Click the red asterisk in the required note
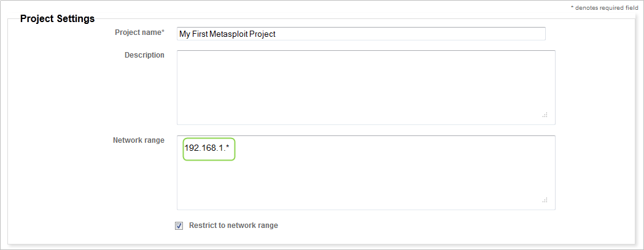 click(x=572, y=8)
